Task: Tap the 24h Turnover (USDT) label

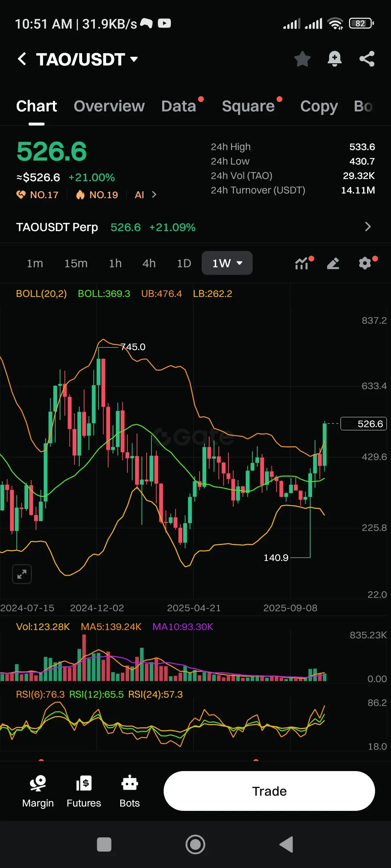Action: [258, 190]
